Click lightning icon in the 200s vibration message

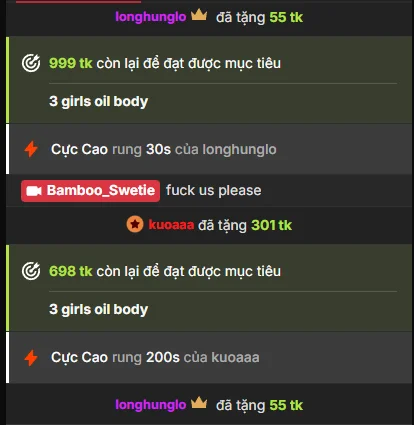pos(31,358)
